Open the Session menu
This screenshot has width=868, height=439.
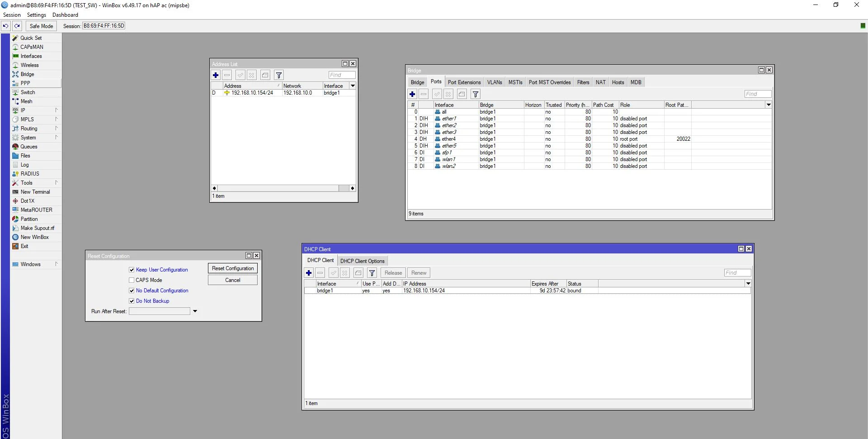pos(12,15)
